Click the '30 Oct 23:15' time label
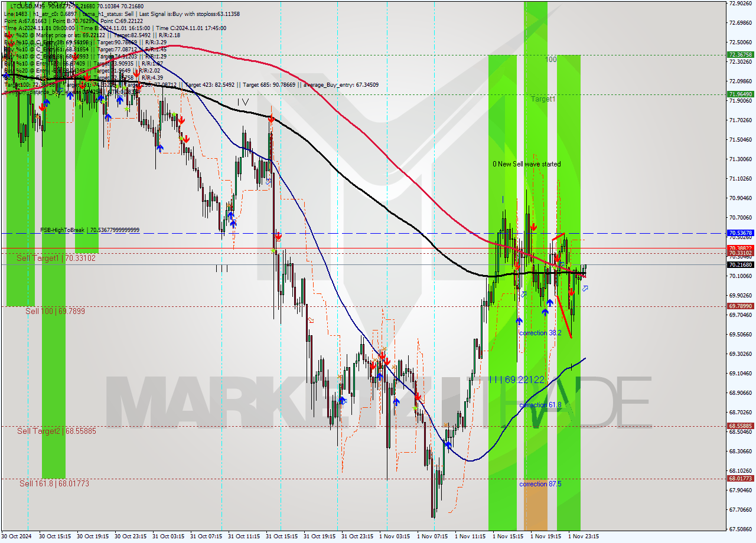756x543 pixels. [130, 537]
